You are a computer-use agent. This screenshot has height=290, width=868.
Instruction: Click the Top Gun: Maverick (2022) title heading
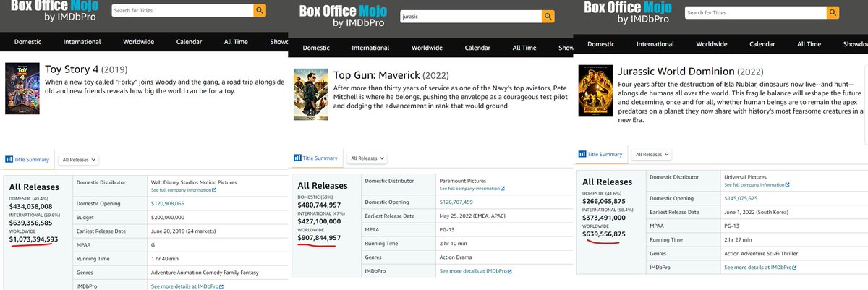pos(391,75)
